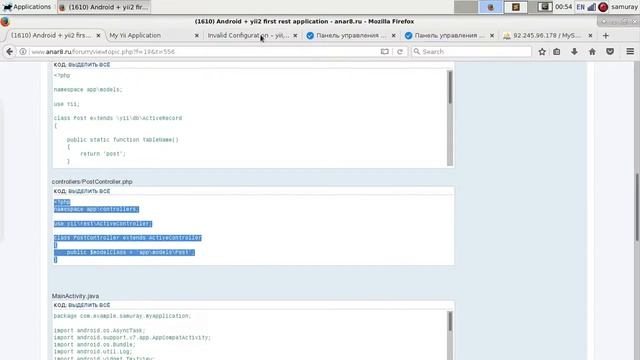Click the MainActivity.java heading
Screen dimensions: 640x360
[75, 296]
